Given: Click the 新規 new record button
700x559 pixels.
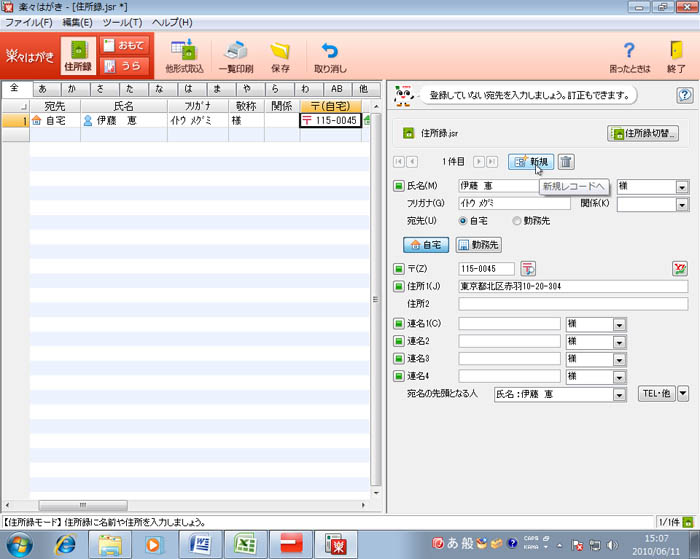Looking at the screenshot, I should pyautogui.click(x=531, y=161).
